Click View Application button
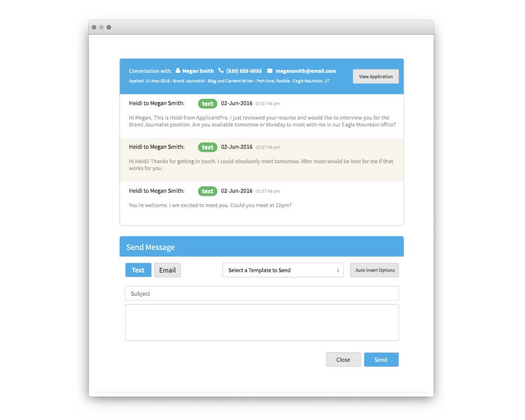525x420 pixels. coord(375,77)
